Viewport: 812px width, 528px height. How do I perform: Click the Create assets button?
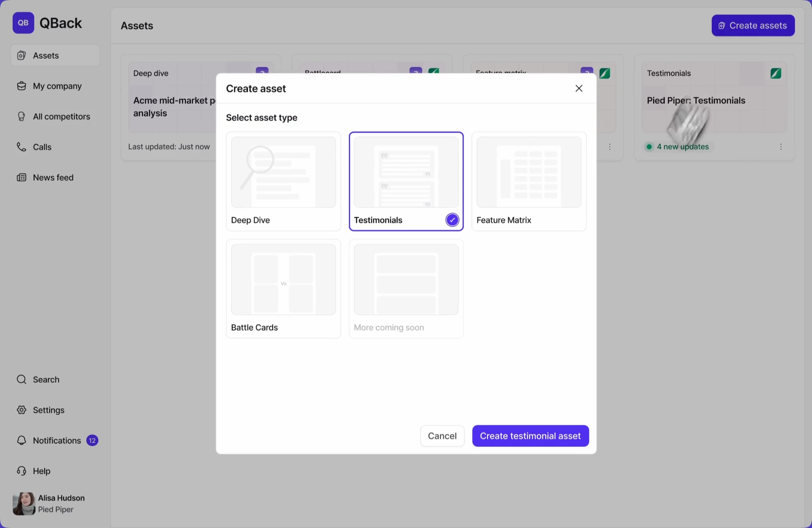(x=753, y=25)
